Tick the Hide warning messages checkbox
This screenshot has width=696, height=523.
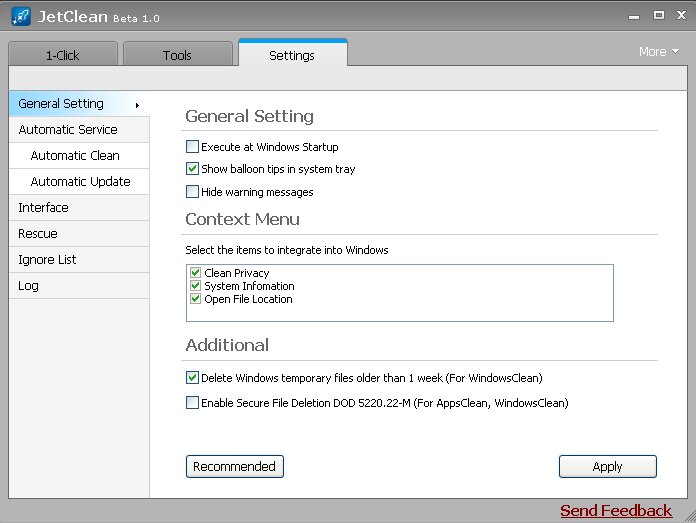(192, 192)
